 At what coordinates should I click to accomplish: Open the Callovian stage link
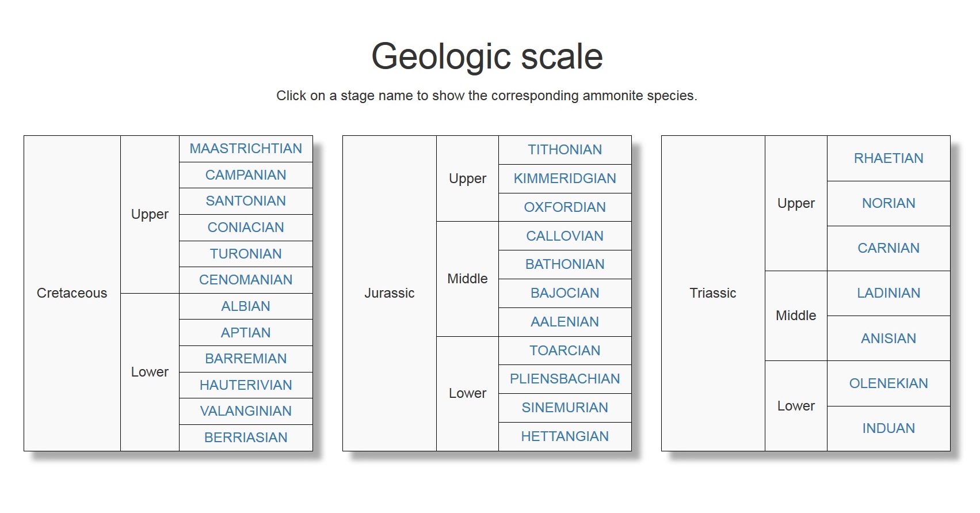coord(565,236)
